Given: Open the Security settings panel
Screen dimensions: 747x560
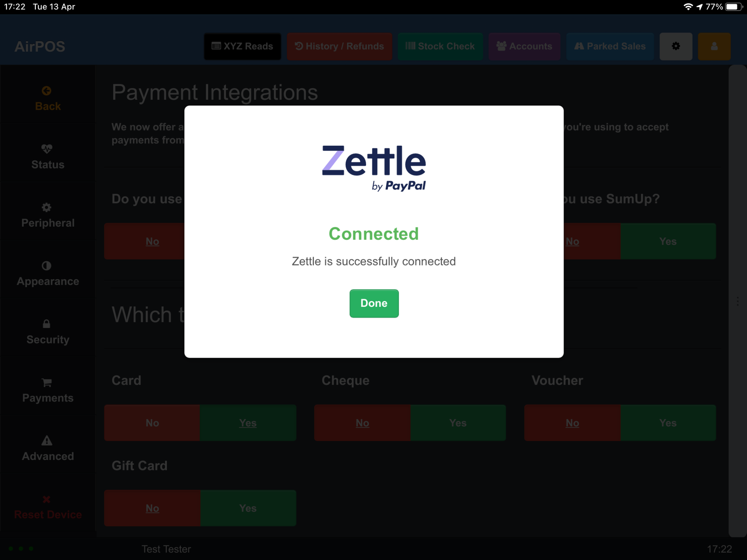Looking at the screenshot, I should 47,331.
